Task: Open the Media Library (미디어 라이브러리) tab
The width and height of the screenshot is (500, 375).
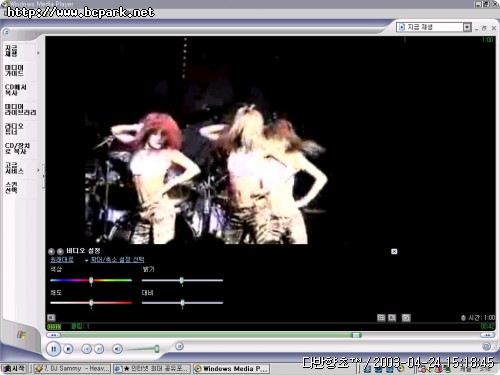Action: click(20, 109)
